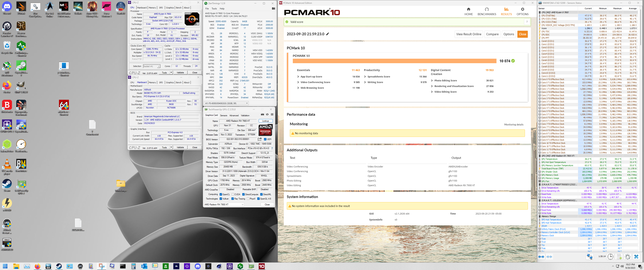Open HWiNFO sensor settings gear
644x270 pixels.
(628, 257)
